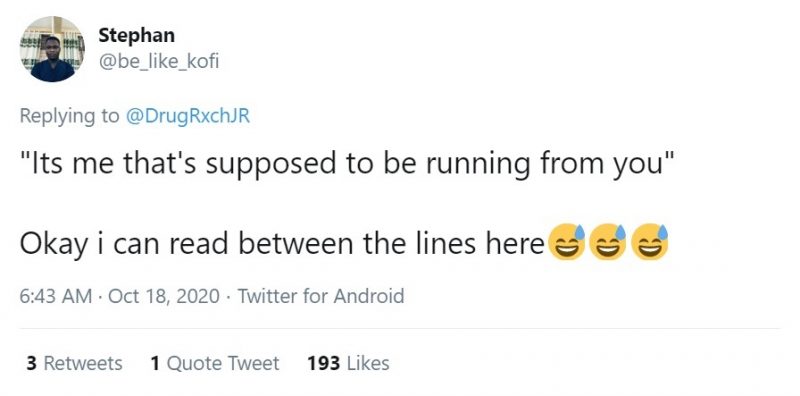The height and width of the screenshot is (396, 800).
Task: Open the @be_like_kofi handle
Action: (158, 62)
